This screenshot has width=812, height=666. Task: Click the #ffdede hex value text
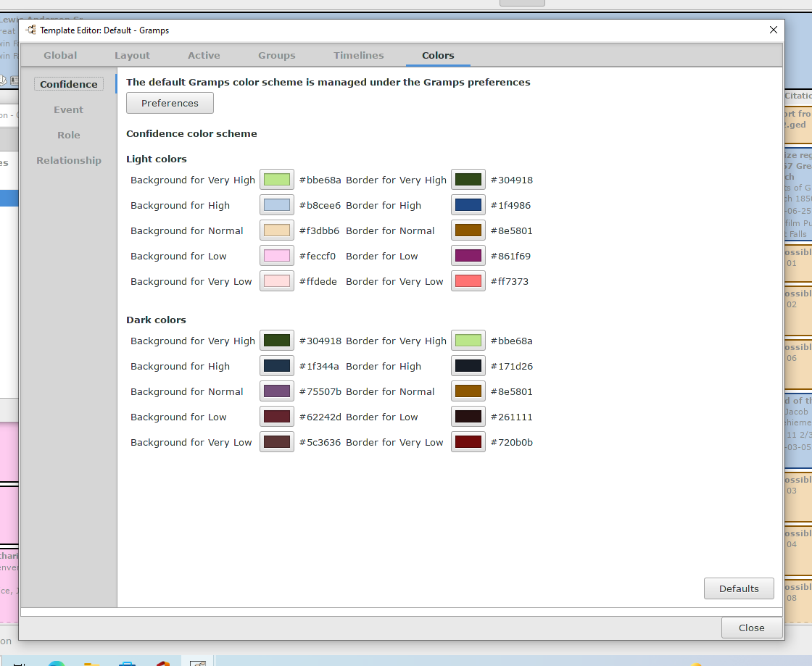click(318, 281)
